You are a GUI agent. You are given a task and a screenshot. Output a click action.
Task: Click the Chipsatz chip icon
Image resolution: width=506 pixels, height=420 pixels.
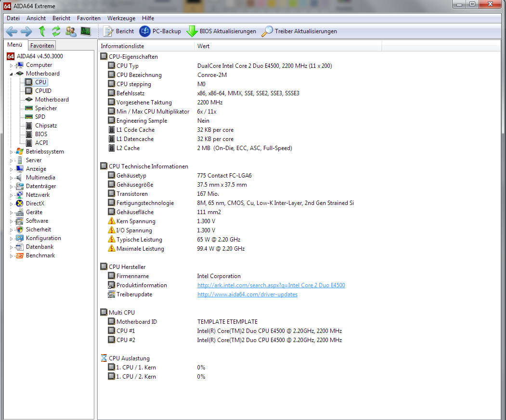(29, 126)
